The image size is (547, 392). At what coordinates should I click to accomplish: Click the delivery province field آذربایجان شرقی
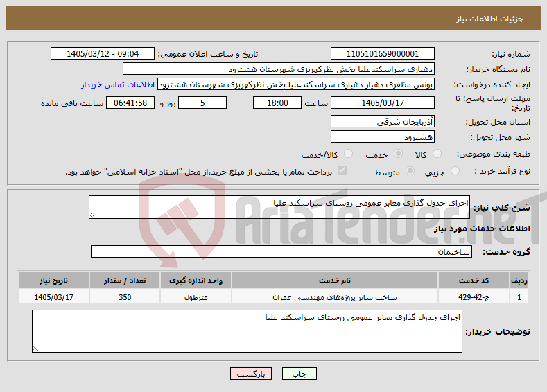(382, 122)
